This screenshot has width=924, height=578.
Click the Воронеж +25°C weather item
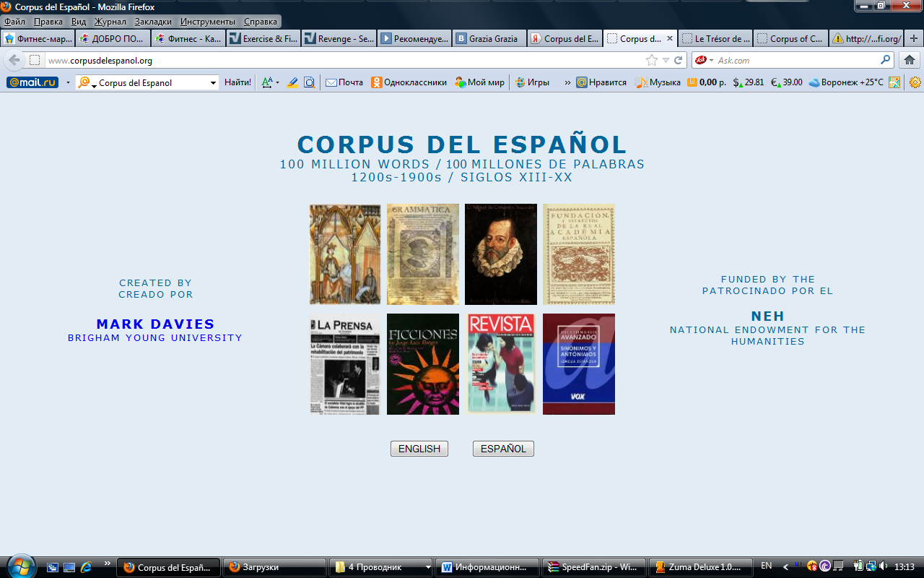coord(846,82)
